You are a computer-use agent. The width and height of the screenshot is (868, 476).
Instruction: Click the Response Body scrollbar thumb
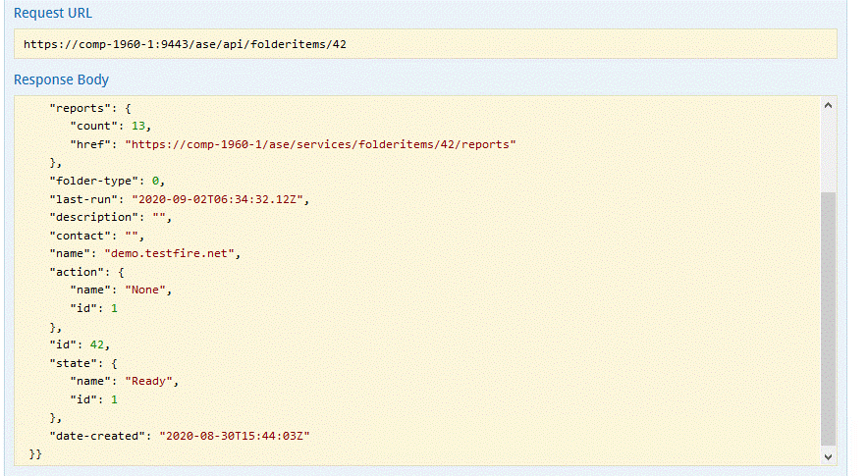(x=829, y=314)
